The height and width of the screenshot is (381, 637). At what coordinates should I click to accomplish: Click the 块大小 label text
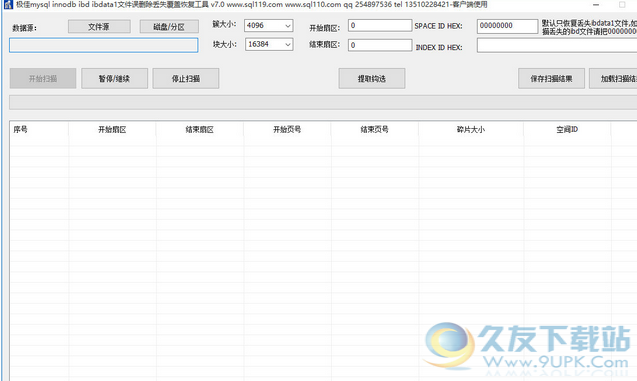(225, 44)
